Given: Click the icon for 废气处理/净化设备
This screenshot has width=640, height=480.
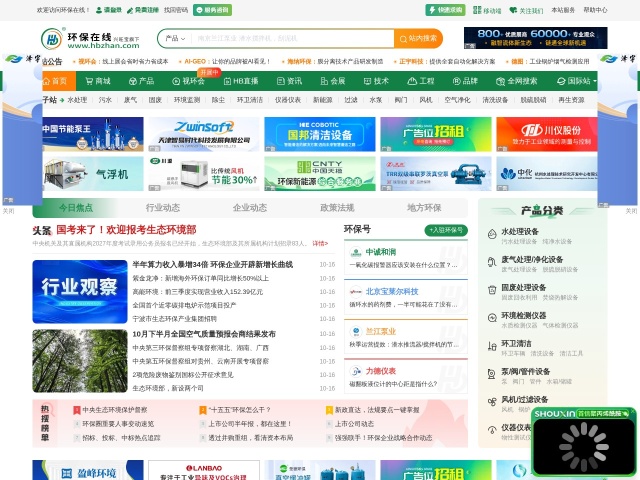Looking at the screenshot, I should click(492, 262).
